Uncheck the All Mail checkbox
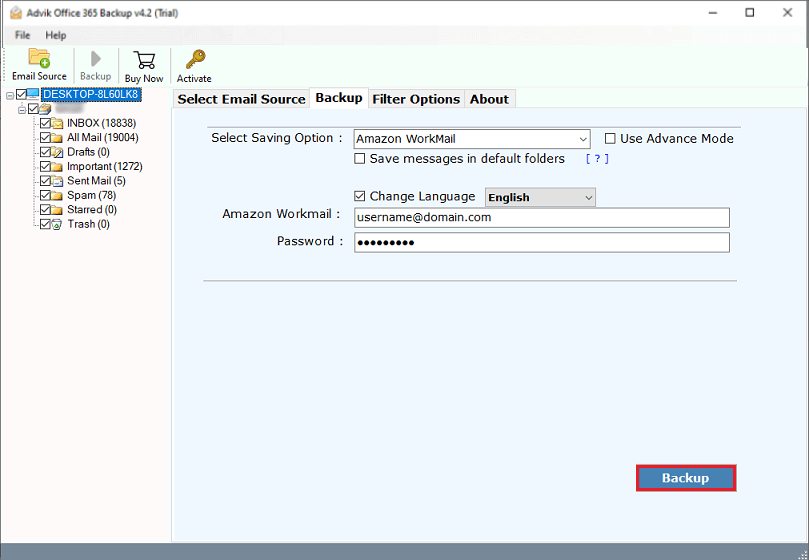This screenshot has height=560, width=809. [x=45, y=137]
